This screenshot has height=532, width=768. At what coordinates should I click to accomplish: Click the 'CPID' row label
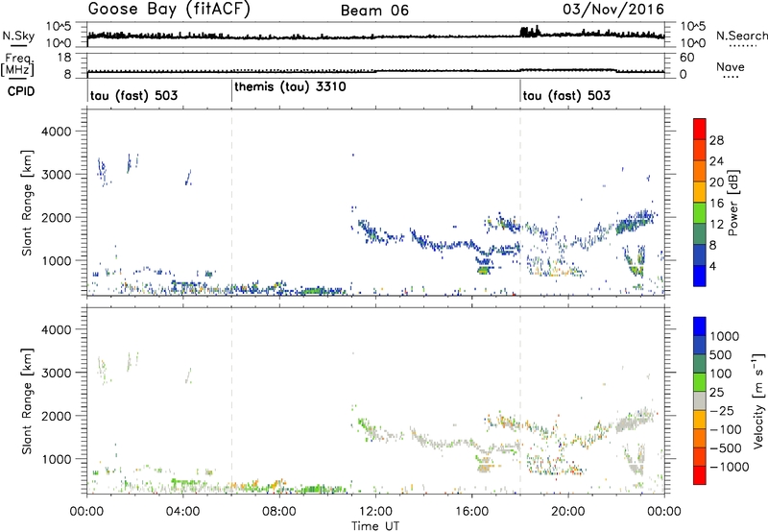pyautogui.click(x=21, y=91)
